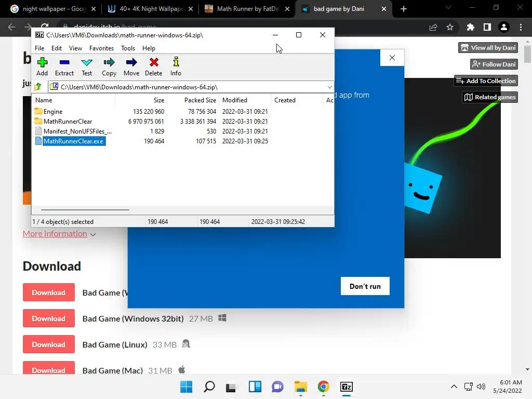Image resolution: width=532 pixels, height=399 pixels.
Task: Open the File menu in 7-Zip
Action: [39, 48]
